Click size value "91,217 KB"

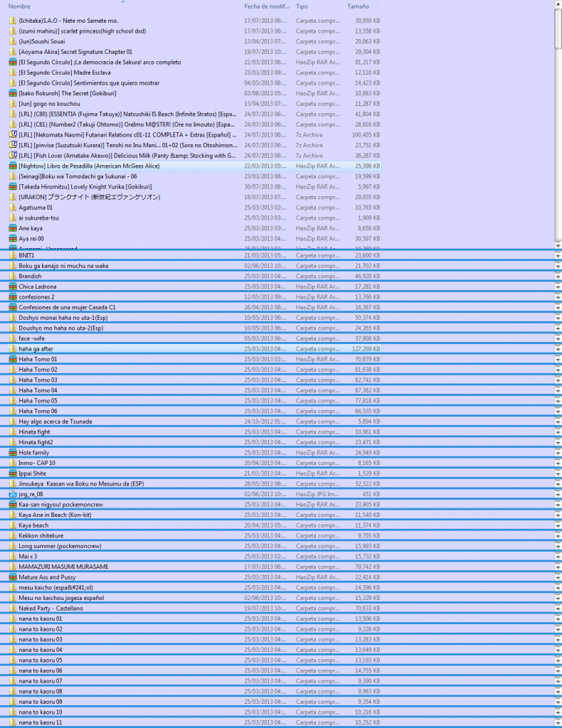(x=367, y=63)
